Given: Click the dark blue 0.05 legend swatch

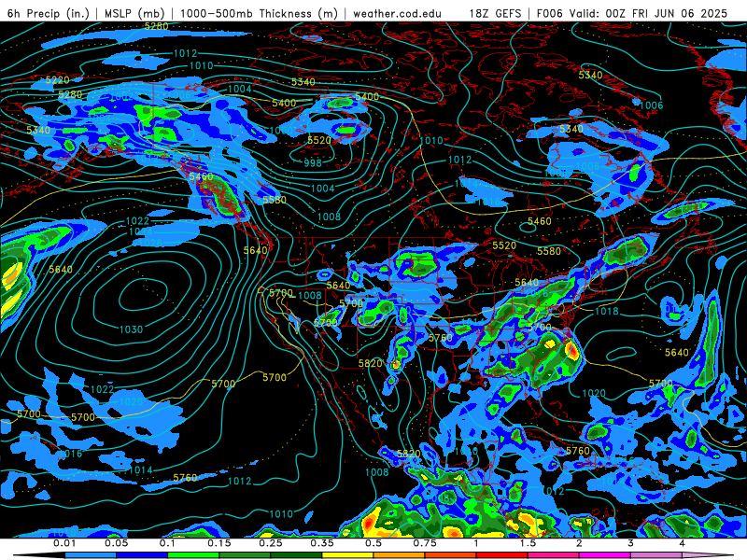Looking at the screenshot, I should [142, 555].
